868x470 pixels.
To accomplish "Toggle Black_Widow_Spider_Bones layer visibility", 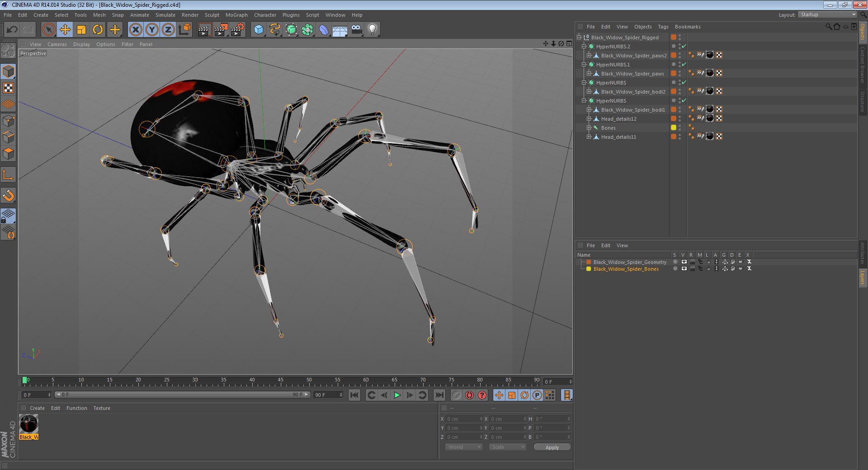I will click(x=684, y=269).
